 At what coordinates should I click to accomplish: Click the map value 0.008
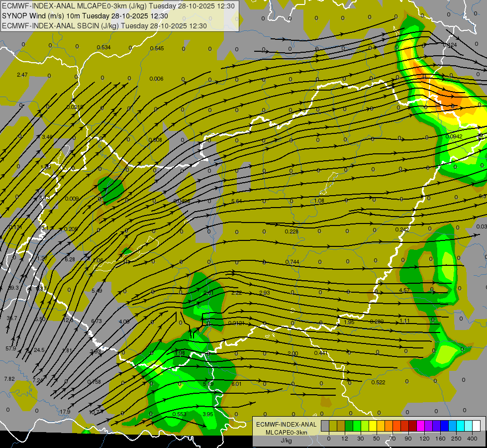tap(155, 140)
